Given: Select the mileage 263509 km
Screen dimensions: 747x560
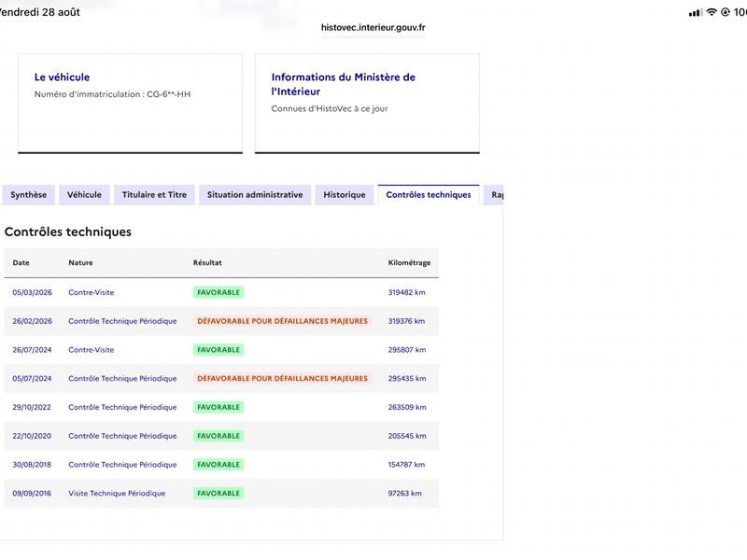Looking at the screenshot, I should point(407,407).
